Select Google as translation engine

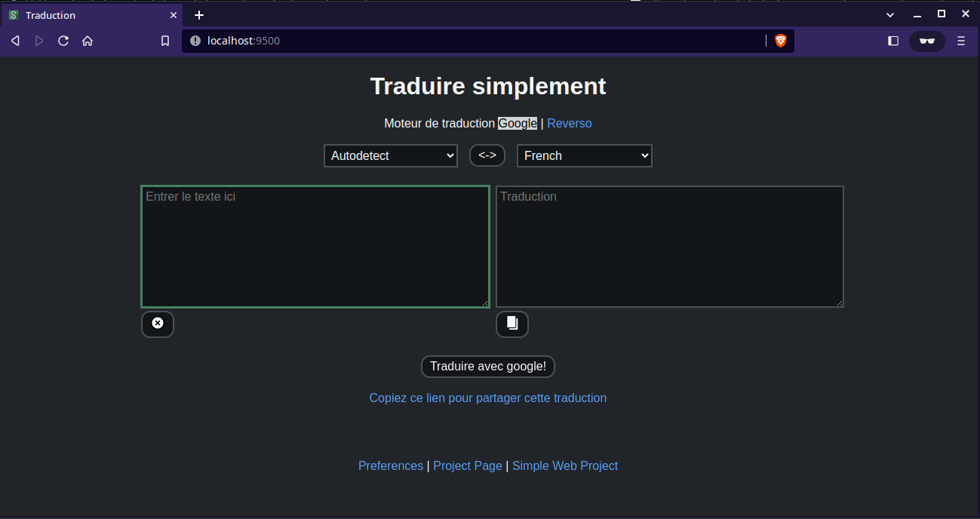[518, 123]
